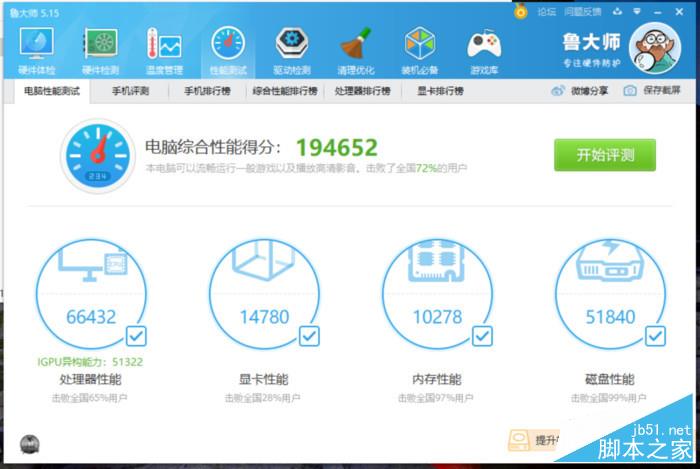The width and height of the screenshot is (700, 469).
Task: Click the 内存性能 label
Action: click(x=437, y=379)
